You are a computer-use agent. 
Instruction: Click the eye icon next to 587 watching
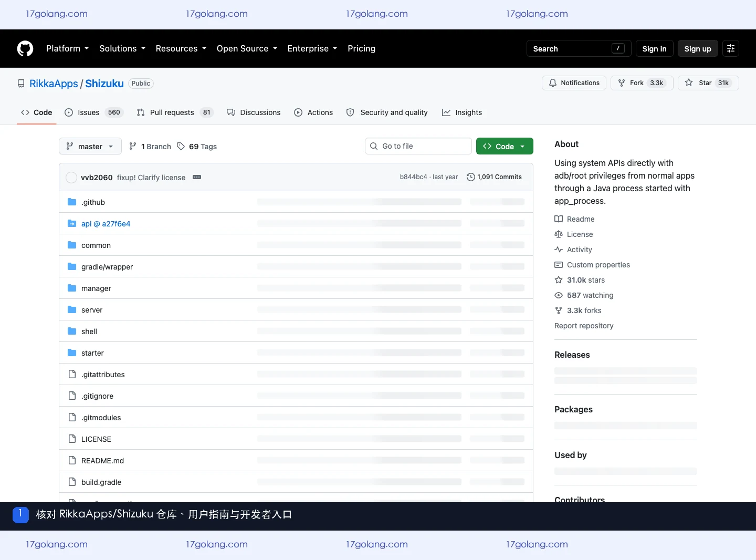pyautogui.click(x=559, y=295)
